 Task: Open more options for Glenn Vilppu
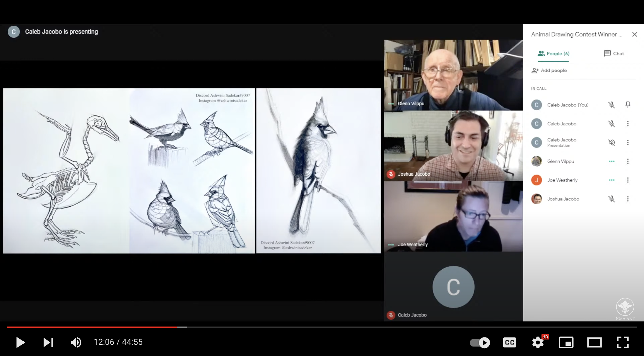(x=628, y=161)
